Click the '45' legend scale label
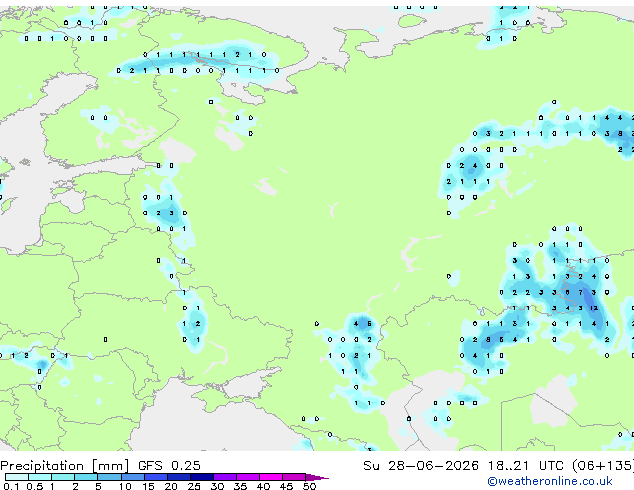 pos(286,486)
